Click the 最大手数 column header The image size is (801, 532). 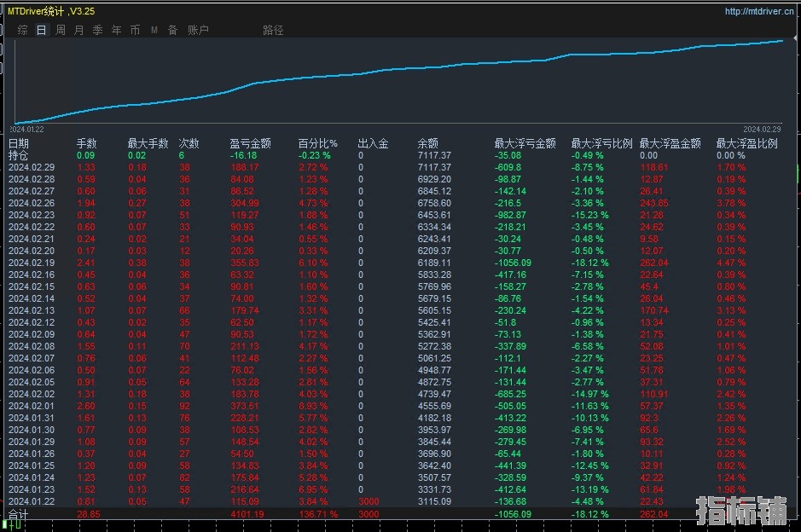coord(148,143)
